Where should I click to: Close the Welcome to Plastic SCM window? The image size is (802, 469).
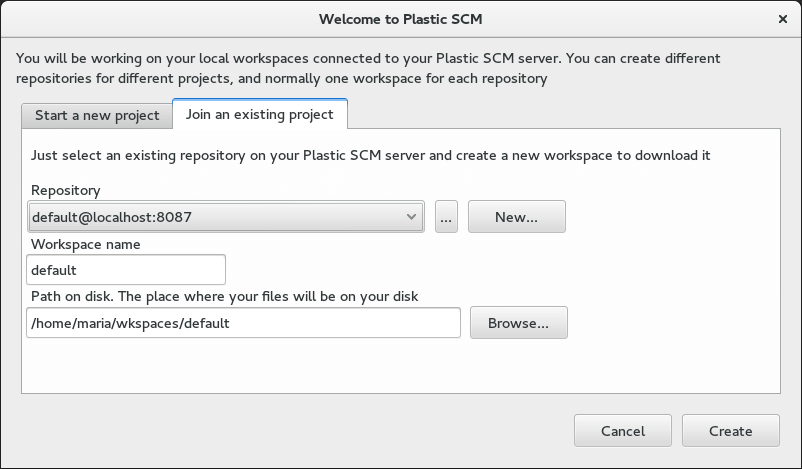tap(783, 19)
